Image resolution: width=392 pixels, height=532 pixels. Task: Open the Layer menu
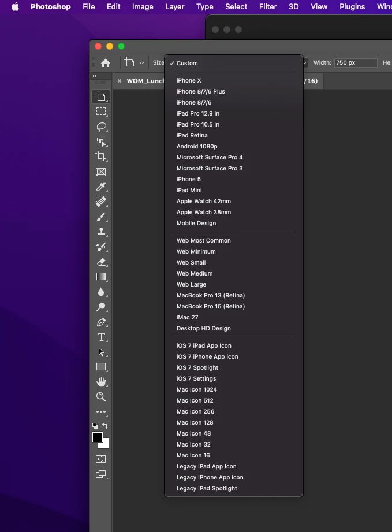(x=174, y=7)
